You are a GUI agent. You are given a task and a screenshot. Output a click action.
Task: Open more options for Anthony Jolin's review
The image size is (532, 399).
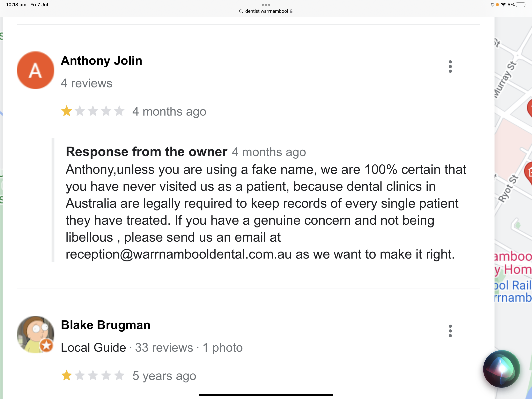[x=450, y=66]
